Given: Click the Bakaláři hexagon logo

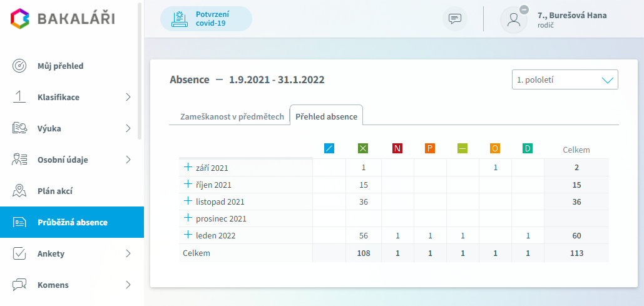Looking at the screenshot, I should pos(21,19).
